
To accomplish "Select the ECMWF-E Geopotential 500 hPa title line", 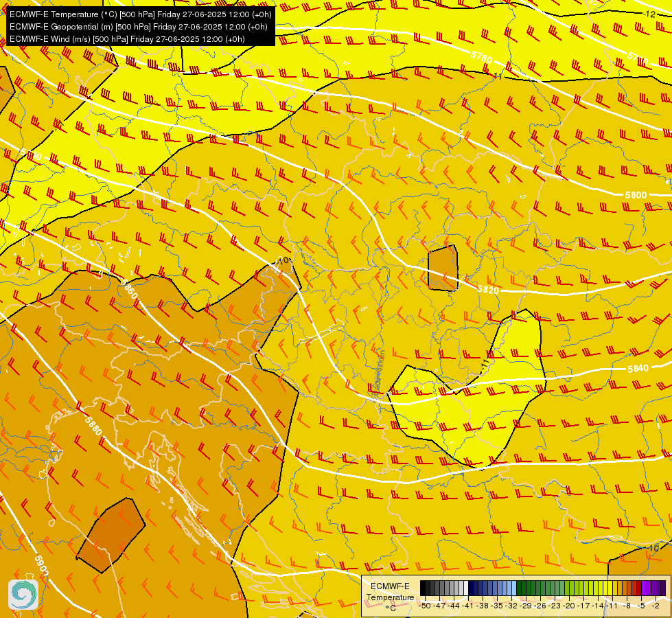I will click(139, 27).
